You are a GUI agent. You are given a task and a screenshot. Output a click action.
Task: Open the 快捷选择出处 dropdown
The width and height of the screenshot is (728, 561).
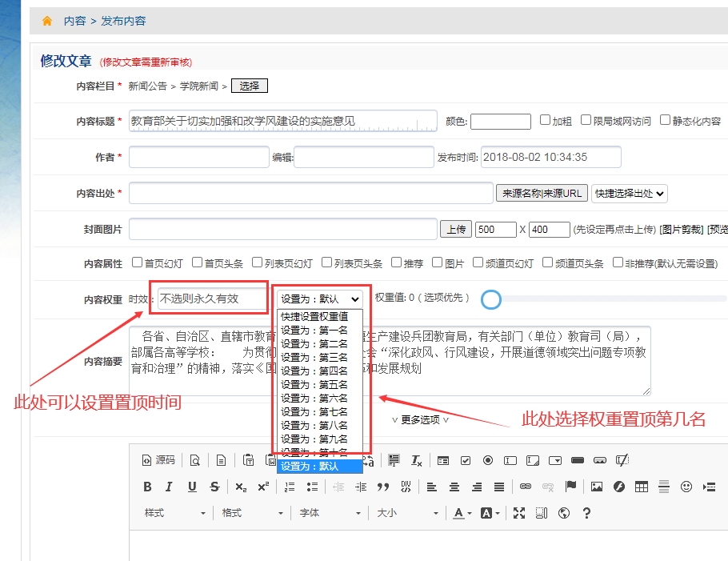(x=630, y=193)
